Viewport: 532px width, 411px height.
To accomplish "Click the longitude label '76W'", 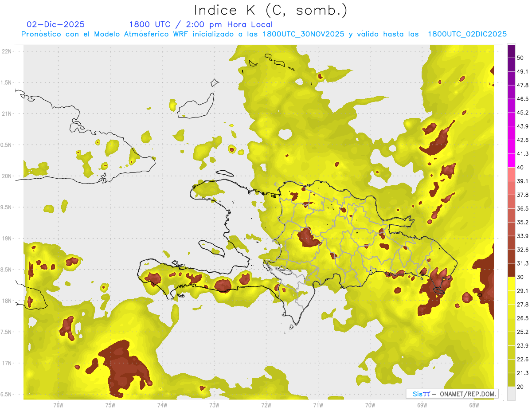I will click(58, 405).
